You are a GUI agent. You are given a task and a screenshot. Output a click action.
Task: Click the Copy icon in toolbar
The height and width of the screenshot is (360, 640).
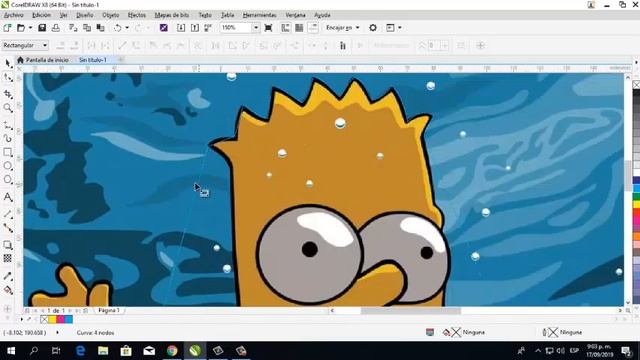(x=87, y=28)
